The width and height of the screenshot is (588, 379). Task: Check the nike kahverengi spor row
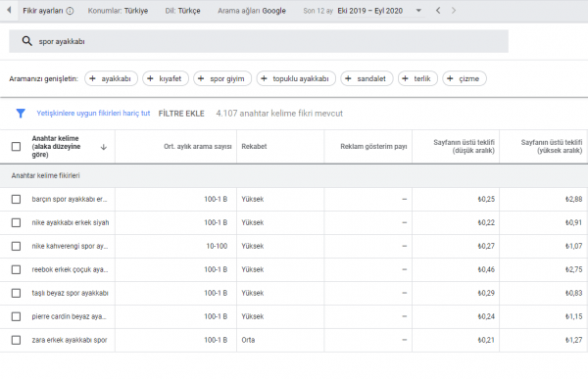point(16,246)
